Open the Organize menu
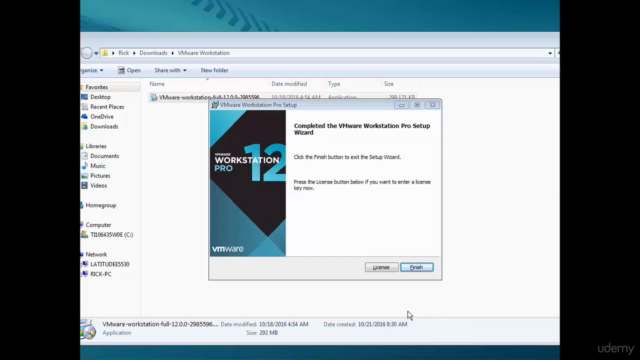Image resolution: width=640 pixels, height=360 pixels. [92, 70]
